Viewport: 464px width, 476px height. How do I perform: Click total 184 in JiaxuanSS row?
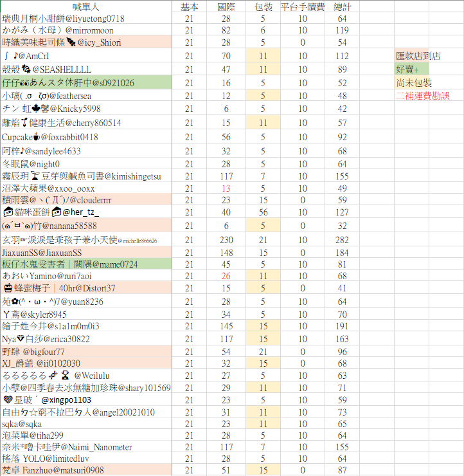342,253
